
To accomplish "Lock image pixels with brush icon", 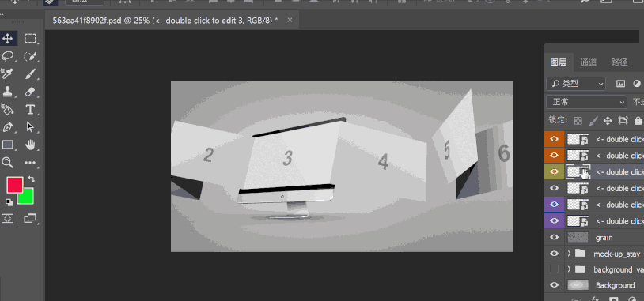I will tap(593, 121).
